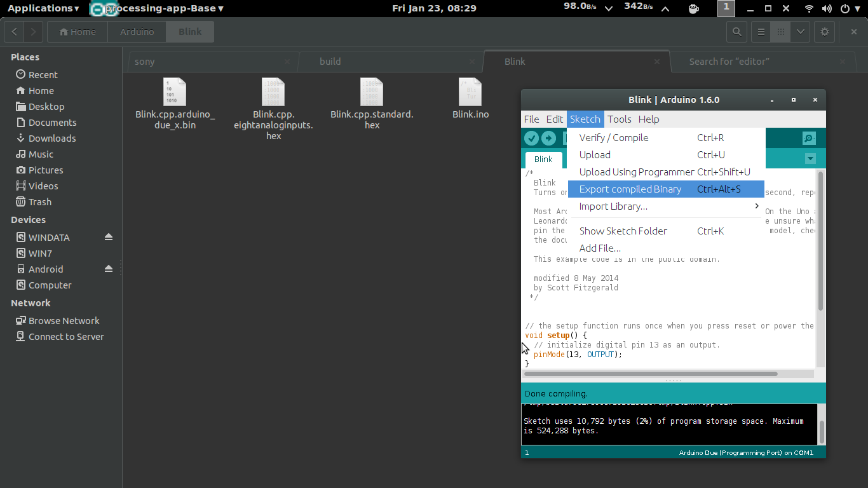Viewport: 868px width, 488px height.
Task: Close the Blink file manager tab
Action: coord(658,62)
